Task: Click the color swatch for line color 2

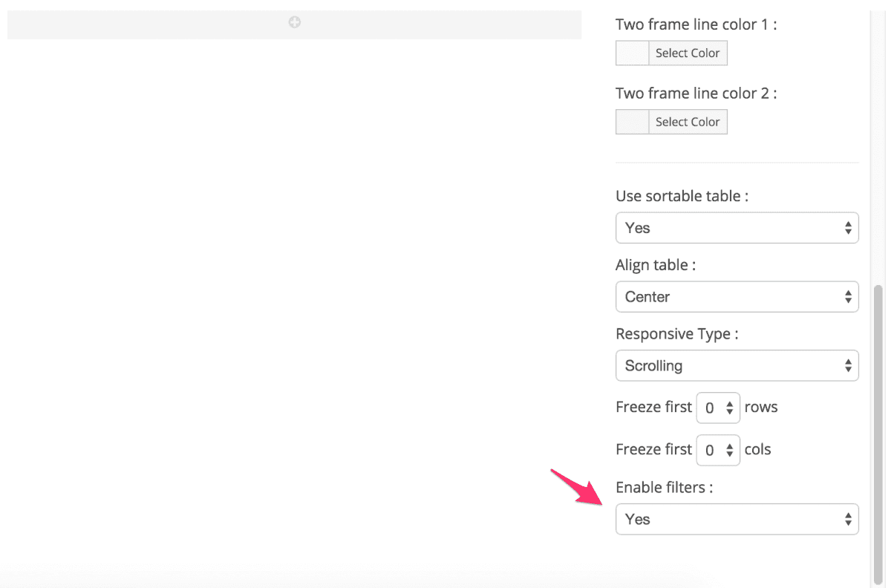Action: (633, 122)
